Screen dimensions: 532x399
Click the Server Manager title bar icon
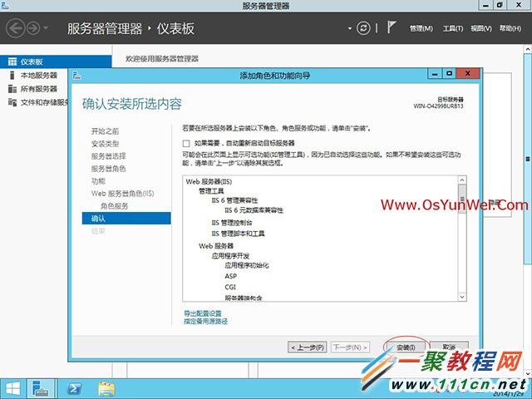click(5, 6)
